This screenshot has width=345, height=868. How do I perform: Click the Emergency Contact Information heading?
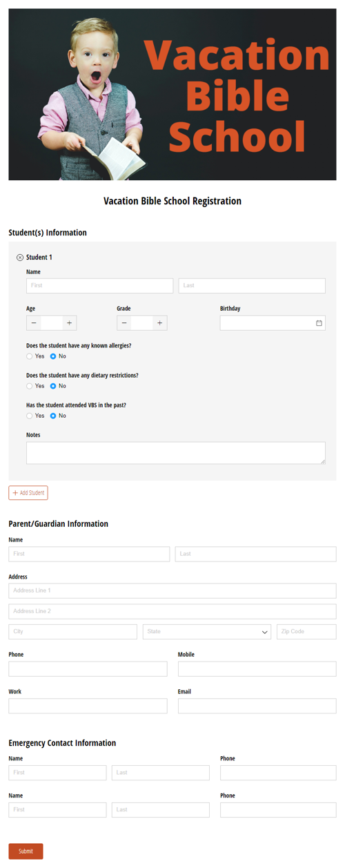pyautogui.click(x=62, y=743)
